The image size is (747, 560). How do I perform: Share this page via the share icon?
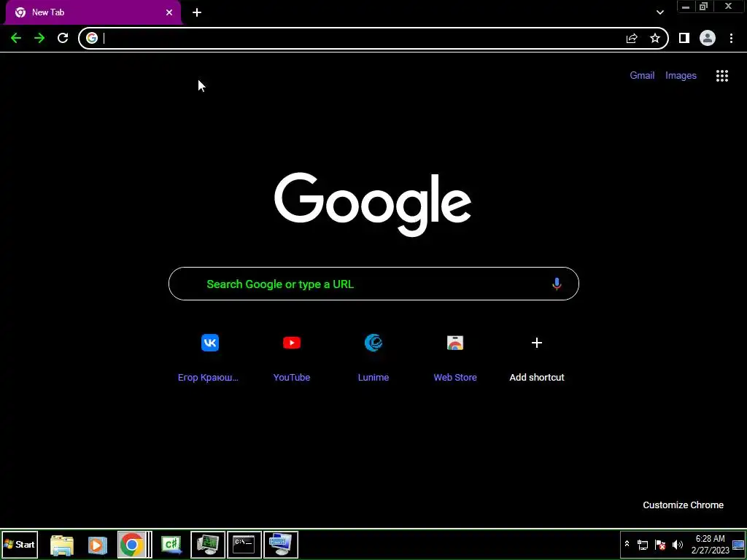(632, 38)
